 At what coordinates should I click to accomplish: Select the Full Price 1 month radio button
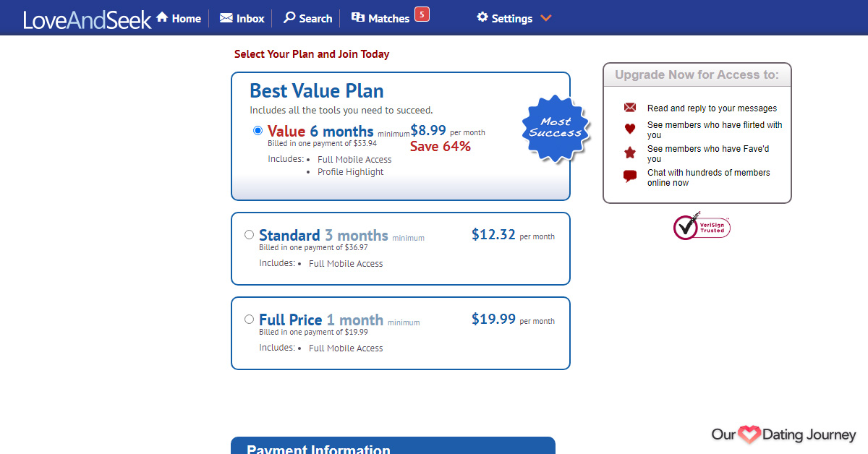[250, 320]
